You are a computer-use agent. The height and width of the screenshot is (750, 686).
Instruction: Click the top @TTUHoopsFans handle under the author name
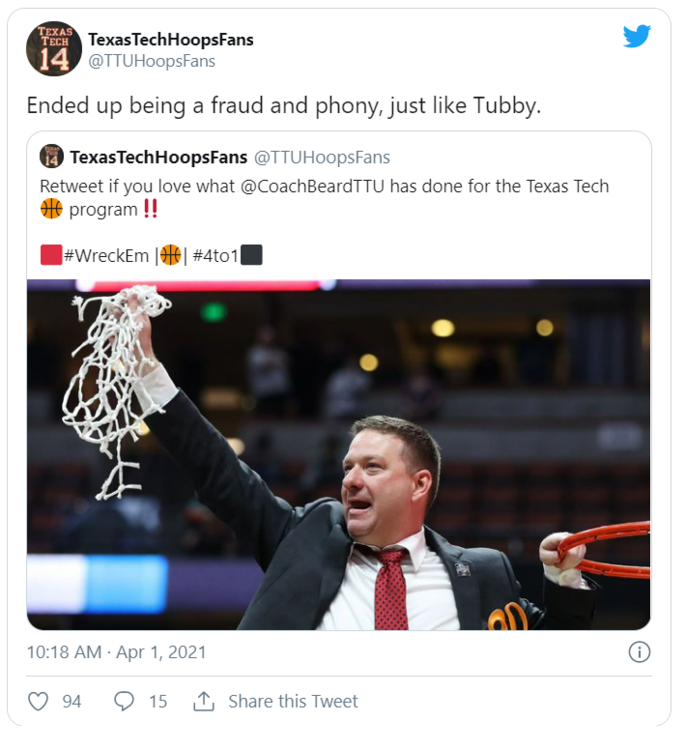tap(151, 61)
